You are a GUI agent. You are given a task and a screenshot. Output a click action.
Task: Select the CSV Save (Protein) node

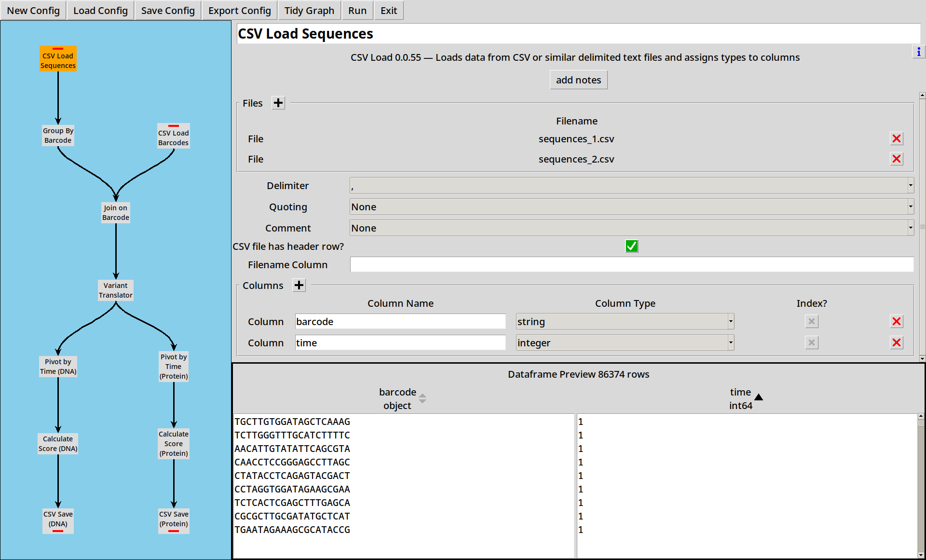pyautogui.click(x=174, y=520)
